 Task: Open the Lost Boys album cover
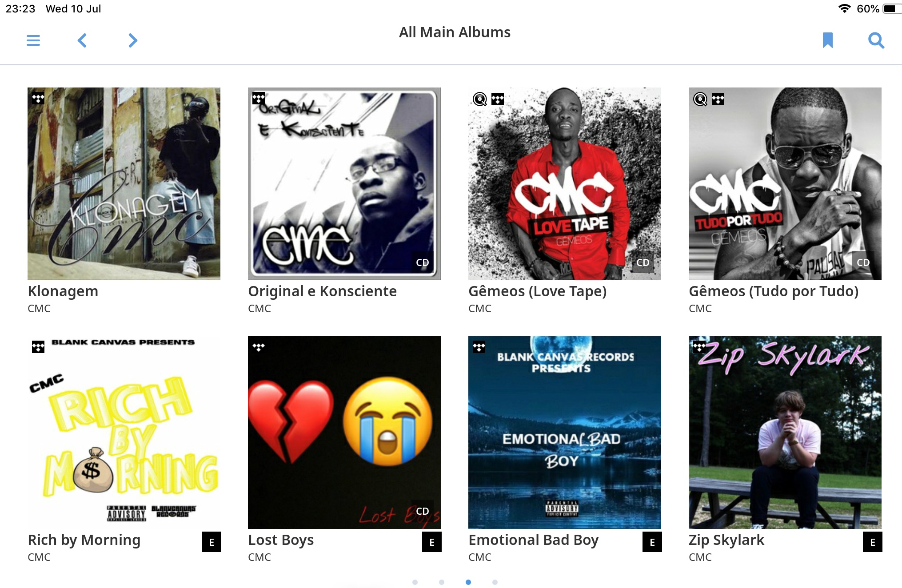344,432
